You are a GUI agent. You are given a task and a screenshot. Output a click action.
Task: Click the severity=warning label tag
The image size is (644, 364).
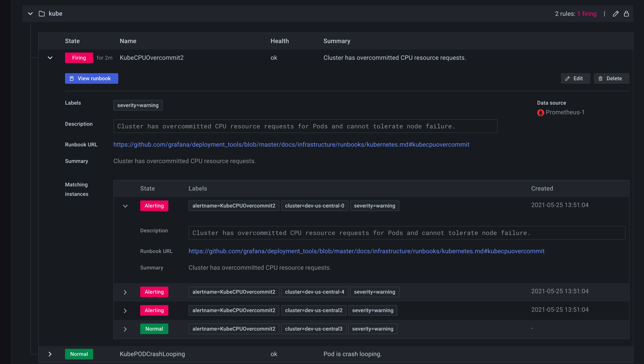(138, 105)
